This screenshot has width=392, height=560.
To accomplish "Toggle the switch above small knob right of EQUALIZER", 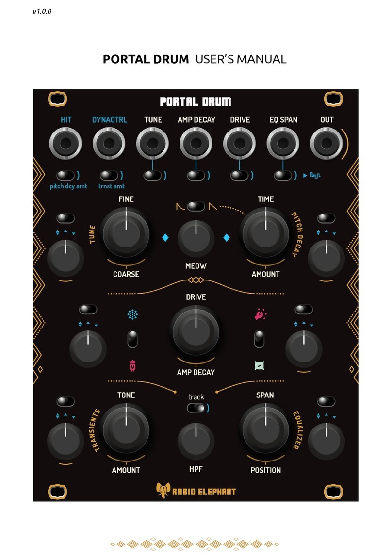I will click(327, 401).
